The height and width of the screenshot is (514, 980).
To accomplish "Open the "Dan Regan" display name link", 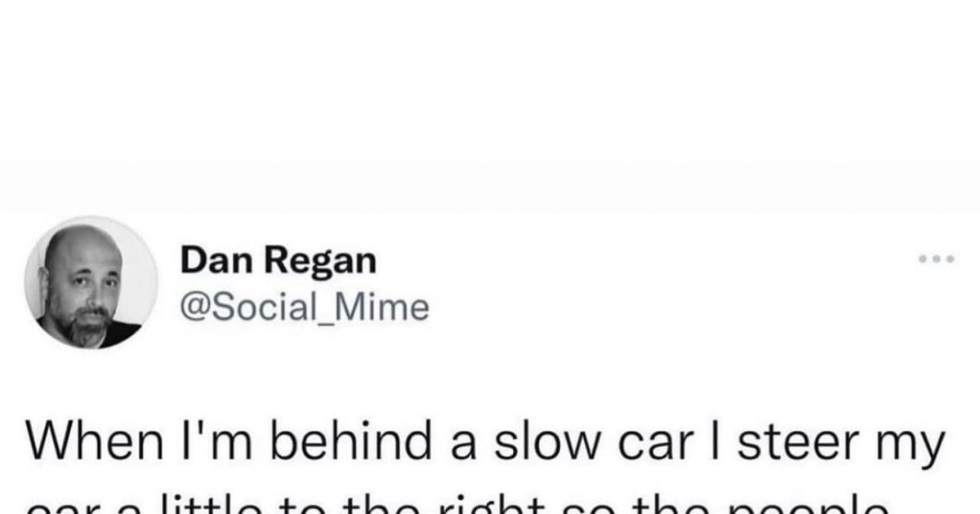I will tap(278, 261).
